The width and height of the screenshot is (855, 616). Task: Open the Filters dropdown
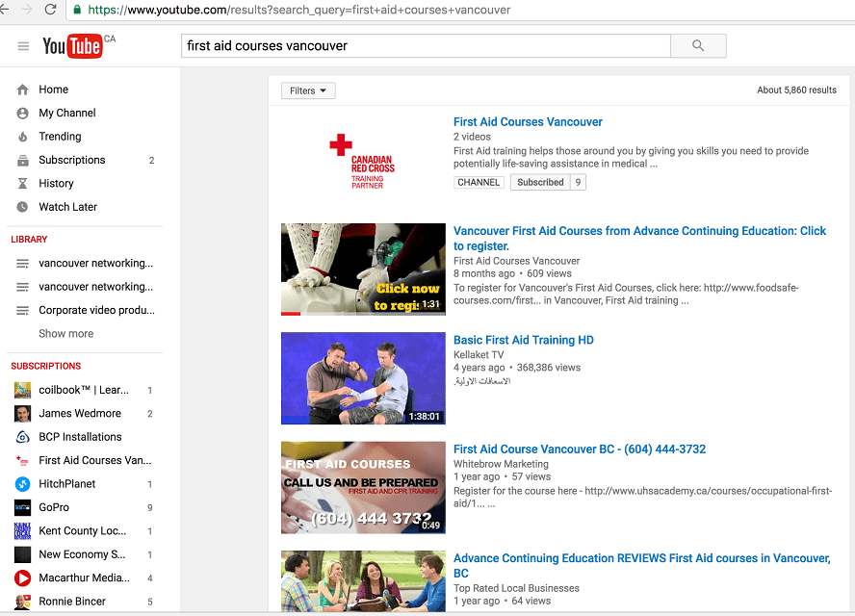[308, 90]
